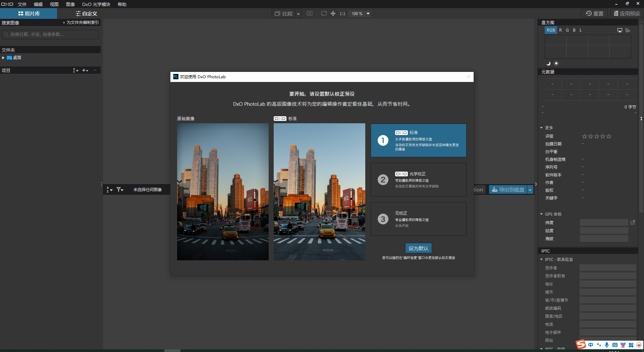Click the 应用预设 button
The image size is (644, 352).
coord(627,13)
